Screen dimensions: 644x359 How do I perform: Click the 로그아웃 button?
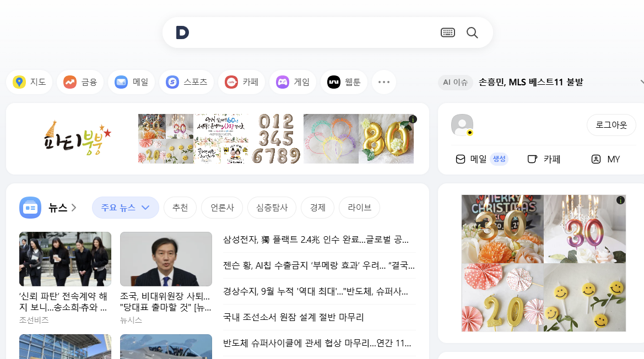611,125
